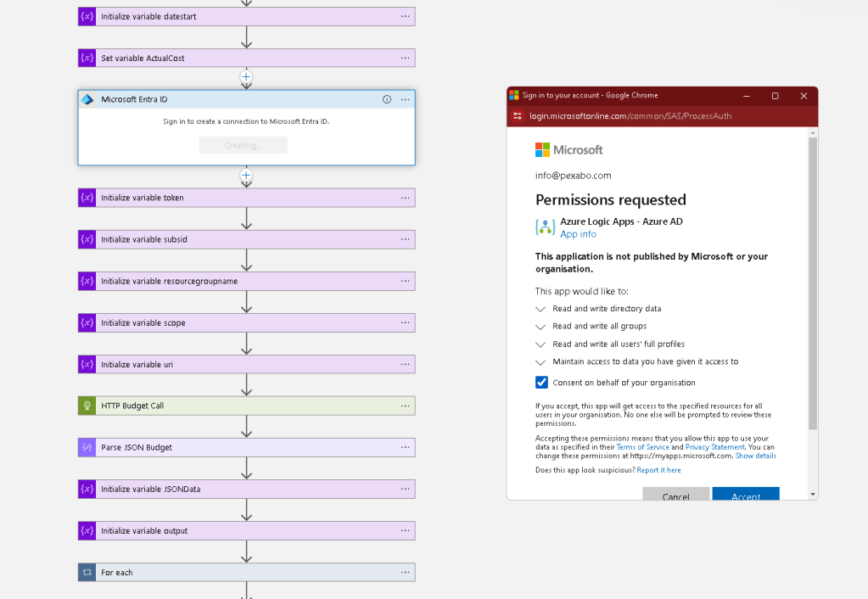This screenshot has width=868, height=599.
Task: Open ellipsis menu for Initialize variable resourcegroupname
Action: point(406,281)
